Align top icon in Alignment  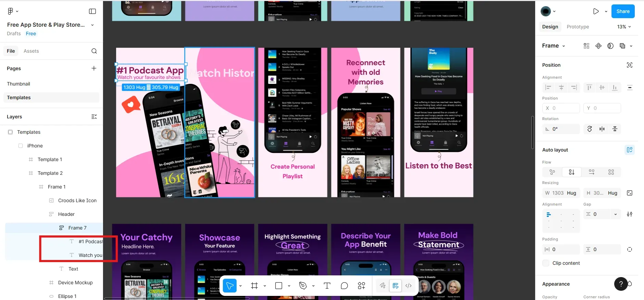(x=589, y=88)
